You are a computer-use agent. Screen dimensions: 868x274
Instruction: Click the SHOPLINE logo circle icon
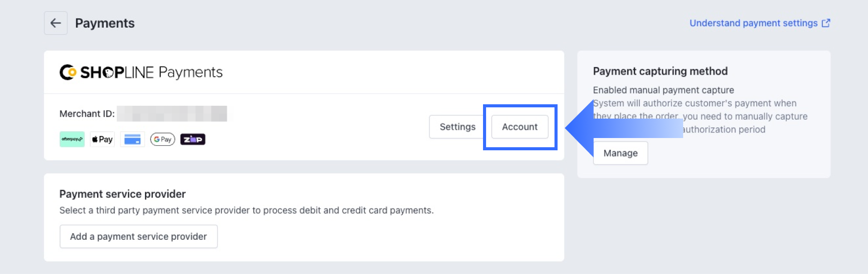(x=68, y=72)
